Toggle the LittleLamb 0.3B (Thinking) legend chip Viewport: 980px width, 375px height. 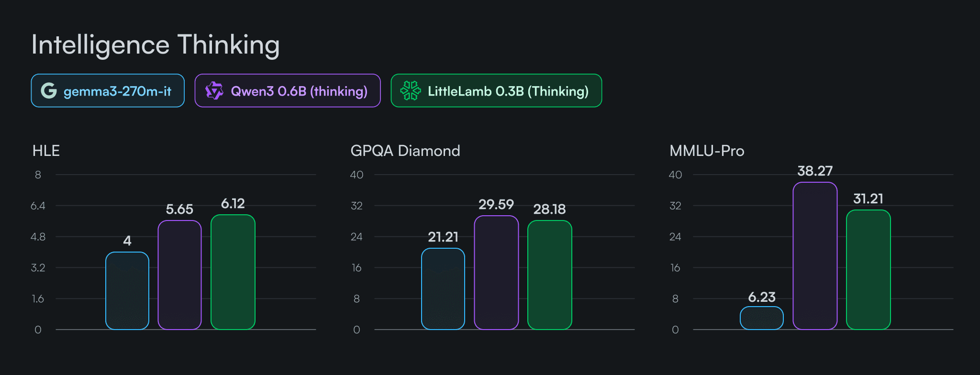(496, 90)
